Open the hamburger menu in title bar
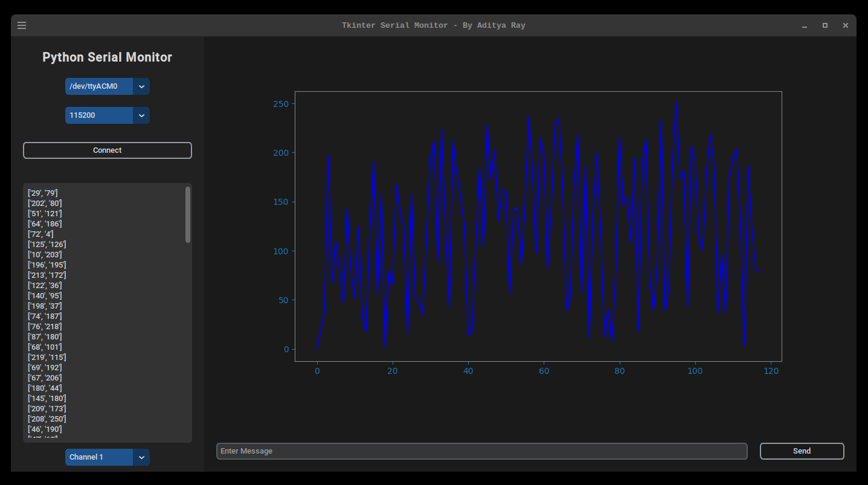The height and width of the screenshot is (485, 868). tap(22, 25)
